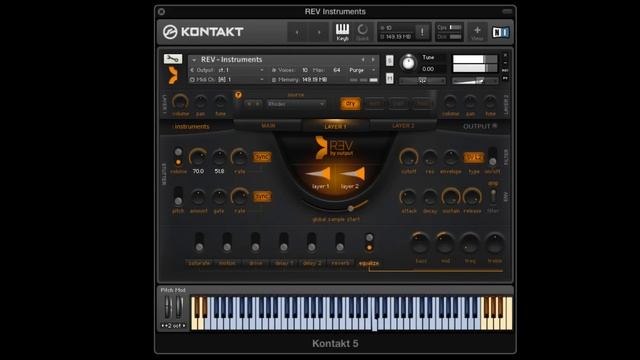Click the instrument pan slider
The width and height of the screenshot is (640, 360).
point(422,81)
